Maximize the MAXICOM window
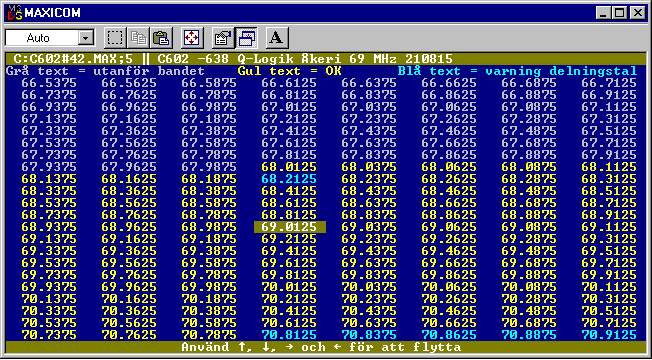The width and height of the screenshot is (652, 360). point(620,13)
